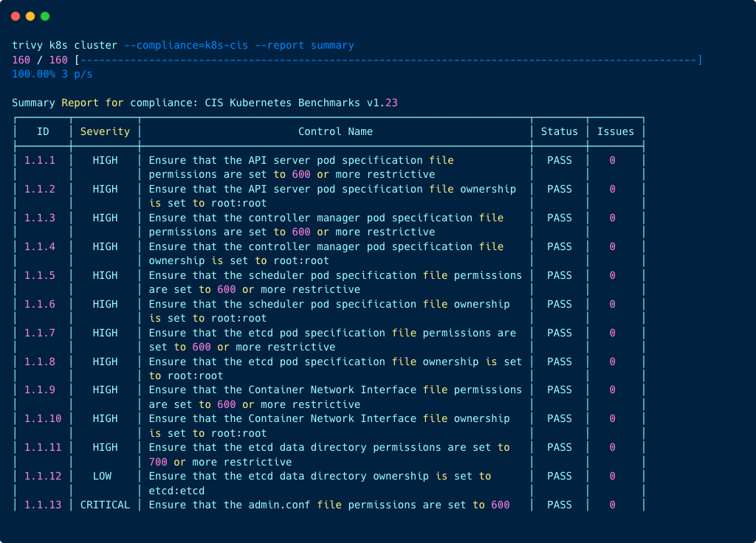Screen dimensions: 756x543
Task: Click the Summary Report heading line
Action: pyautogui.click(x=205, y=103)
